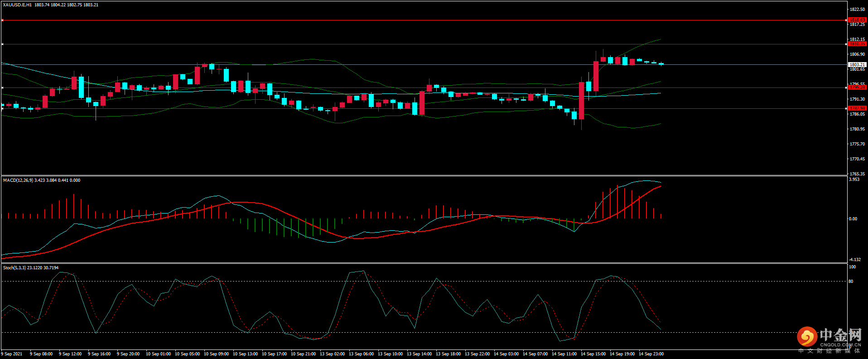Click the 10 Sep 05:00 time label
Screen dimensions: 868x359
coord(188,354)
